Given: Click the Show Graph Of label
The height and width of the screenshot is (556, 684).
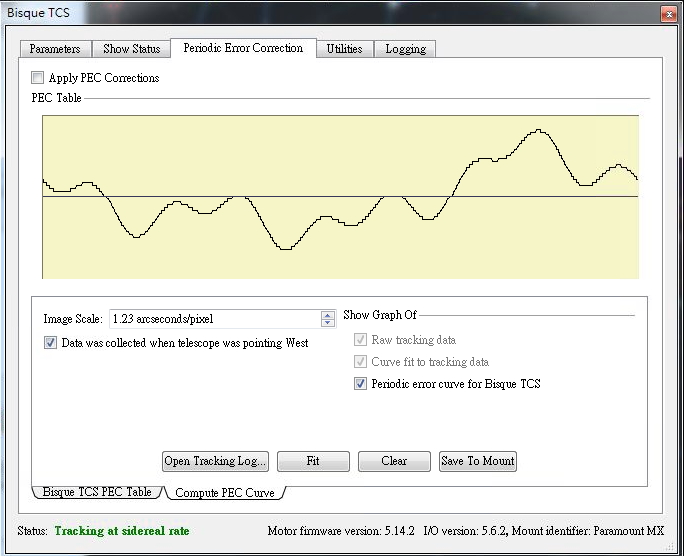Looking at the screenshot, I should (380, 315).
